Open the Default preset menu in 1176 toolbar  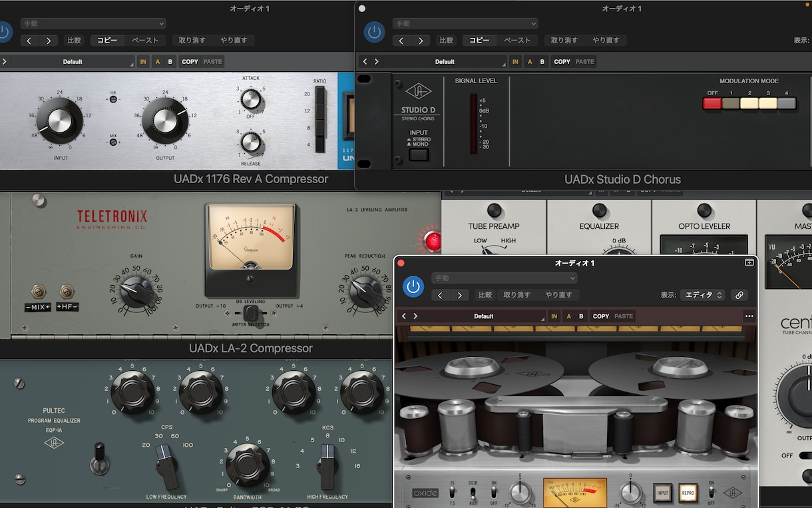coord(73,62)
